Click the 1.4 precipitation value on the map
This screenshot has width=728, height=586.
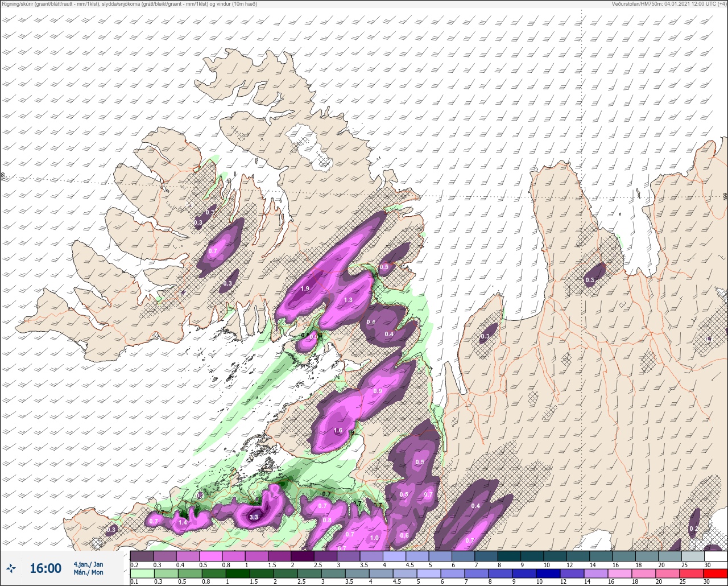coord(183,522)
